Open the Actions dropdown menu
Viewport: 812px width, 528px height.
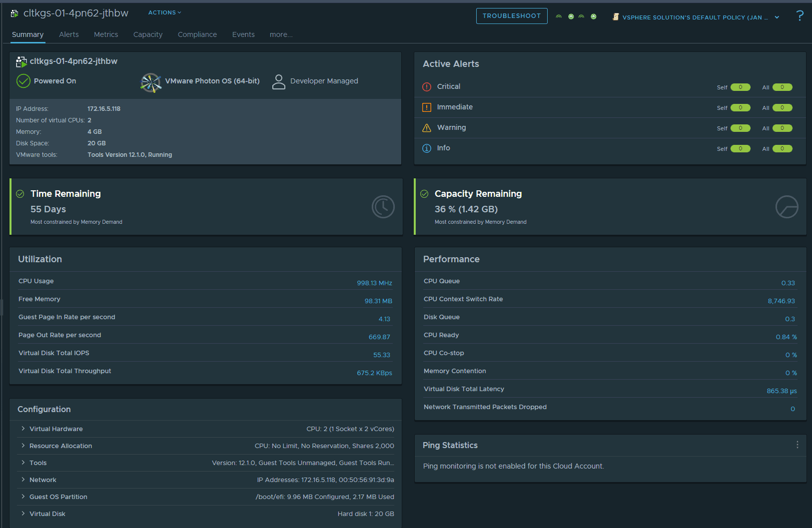click(x=164, y=12)
